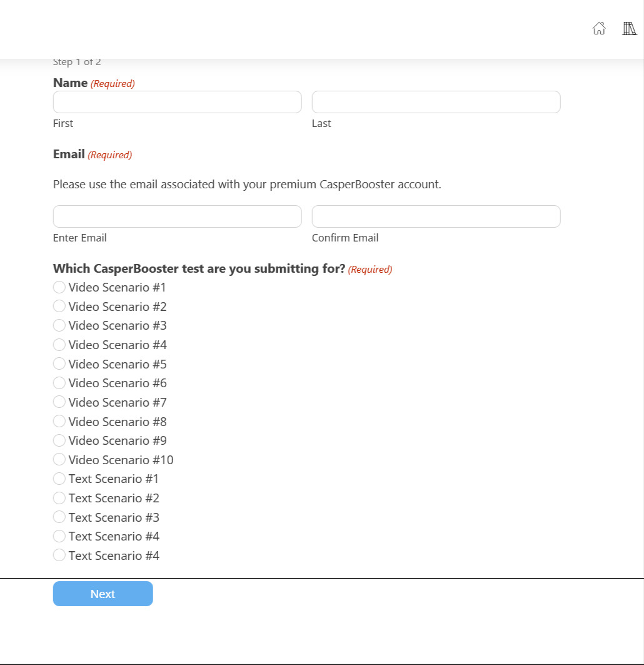Select Video Scenario #4
This screenshot has width=644, height=665.
click(x=59, y=344)
